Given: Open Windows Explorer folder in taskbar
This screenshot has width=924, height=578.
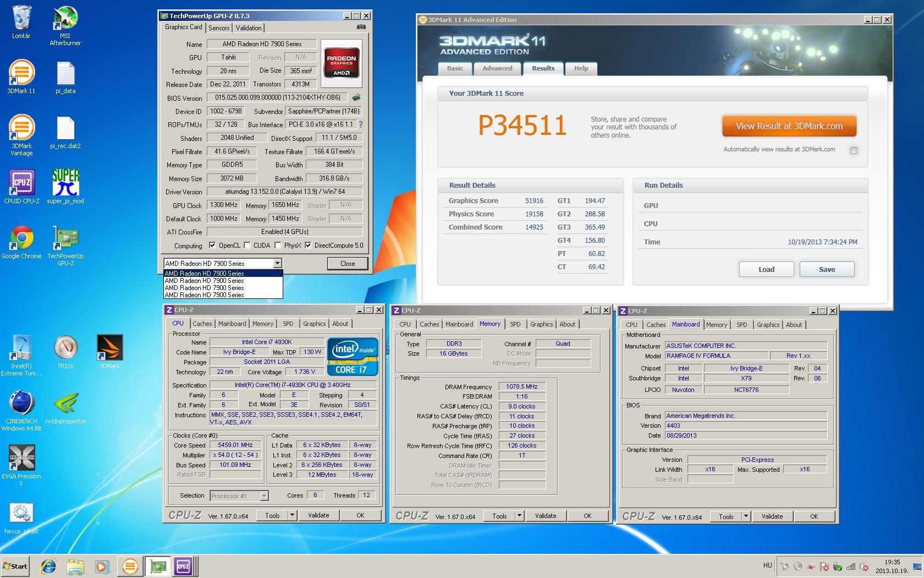Looking at the screenshot, I should pos(75,566).
